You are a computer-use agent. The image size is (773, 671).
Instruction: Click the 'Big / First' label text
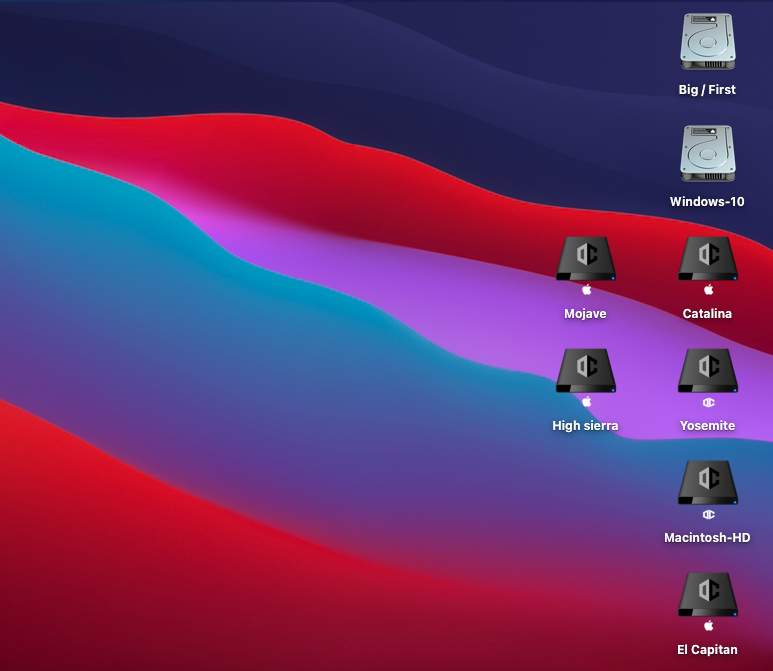(707, 90)
